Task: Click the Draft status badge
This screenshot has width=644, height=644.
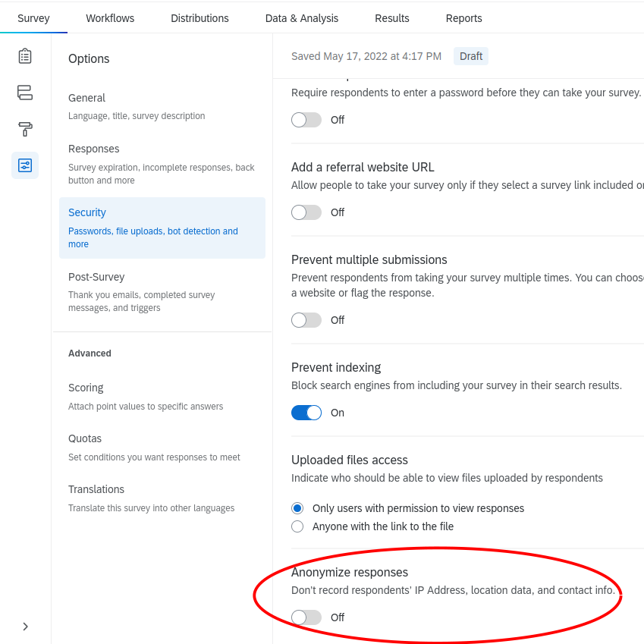Action: 470,55
